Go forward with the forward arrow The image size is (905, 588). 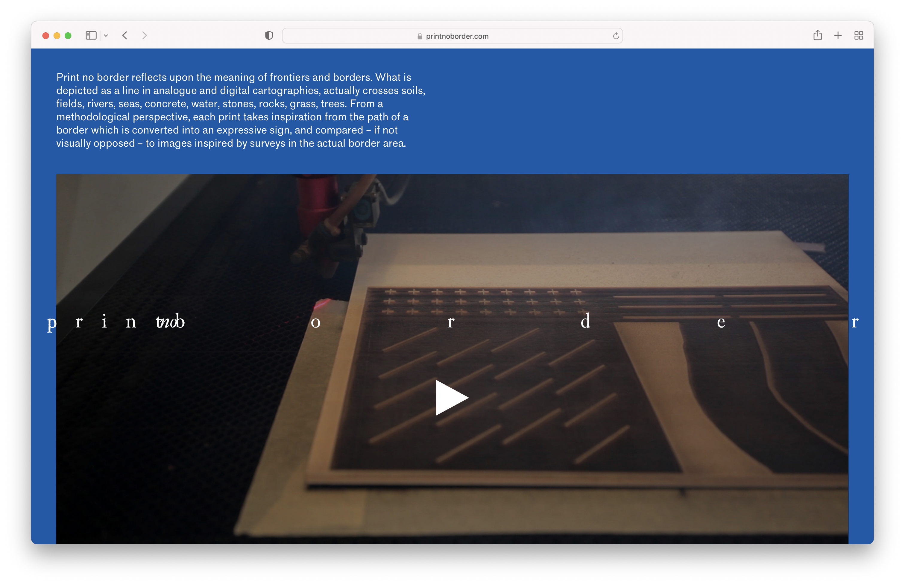point(145,36)
